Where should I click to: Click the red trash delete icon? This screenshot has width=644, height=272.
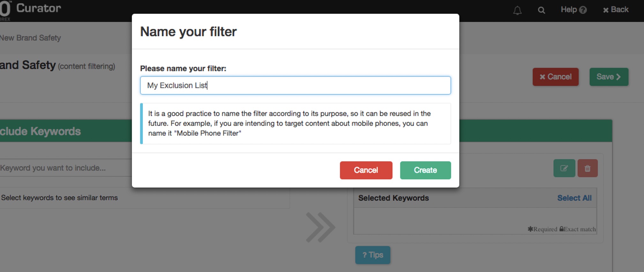587,168
